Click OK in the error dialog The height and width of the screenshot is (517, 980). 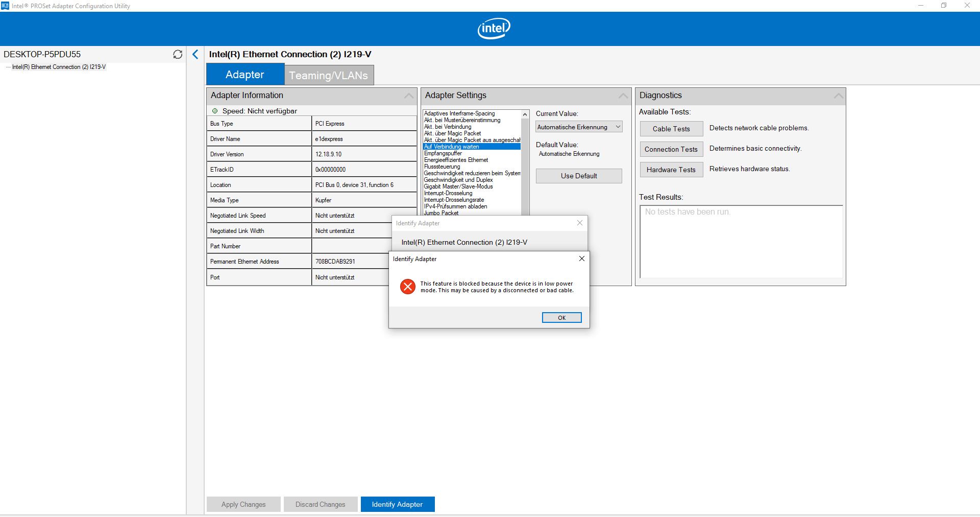coord(561,318)
